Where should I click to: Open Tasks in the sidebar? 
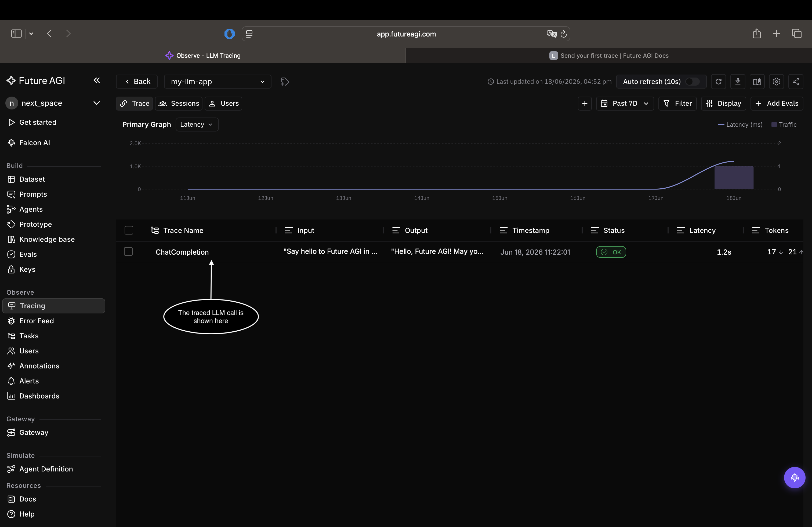[x=53, y=336]
